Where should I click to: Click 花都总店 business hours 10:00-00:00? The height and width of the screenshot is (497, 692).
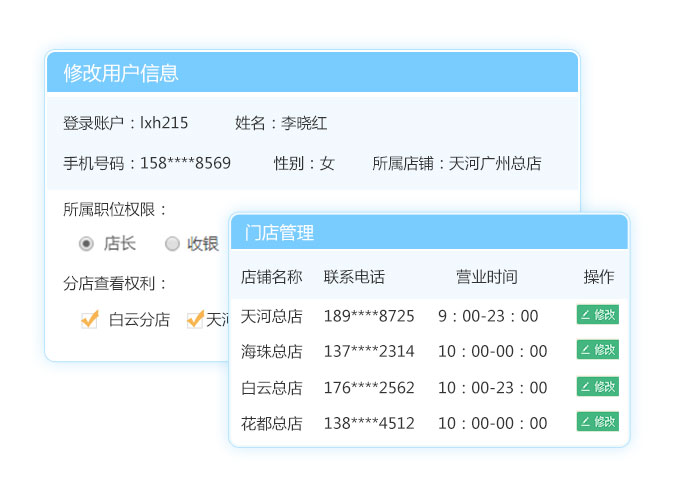click(x=492, y=423)
